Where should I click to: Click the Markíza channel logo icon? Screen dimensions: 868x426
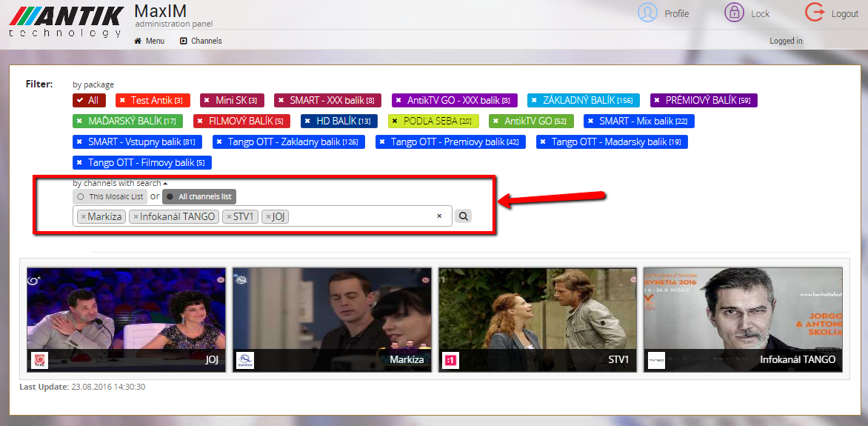[x=244, y=360]
